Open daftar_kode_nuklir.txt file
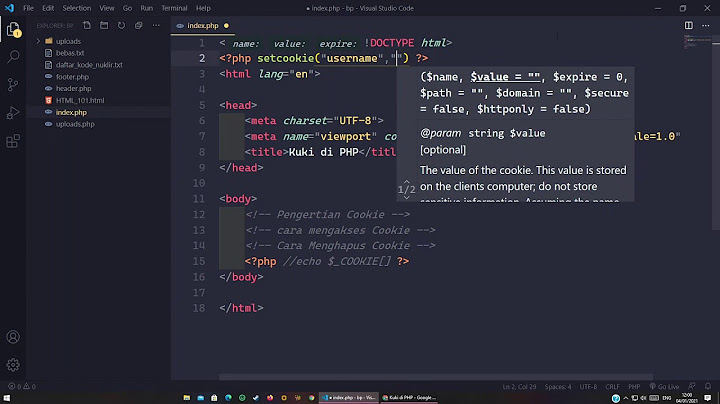This screenshot has width=720, height=404. pyautogui.click(x=89, y=65)
